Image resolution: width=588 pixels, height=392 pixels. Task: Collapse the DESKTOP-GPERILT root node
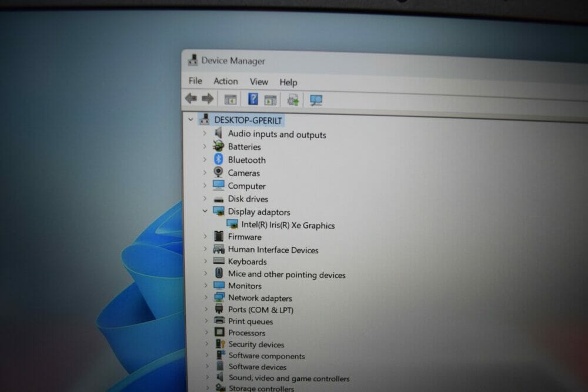pos(191,119)
